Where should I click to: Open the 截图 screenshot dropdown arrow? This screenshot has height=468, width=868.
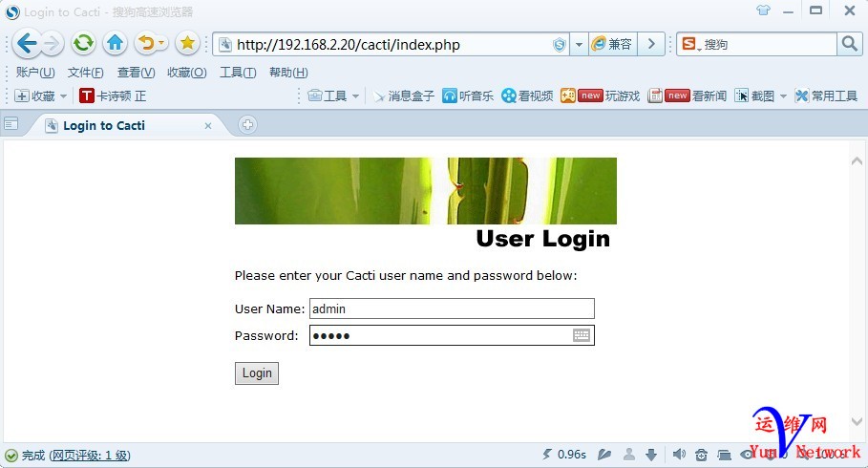tap(783, 96)
